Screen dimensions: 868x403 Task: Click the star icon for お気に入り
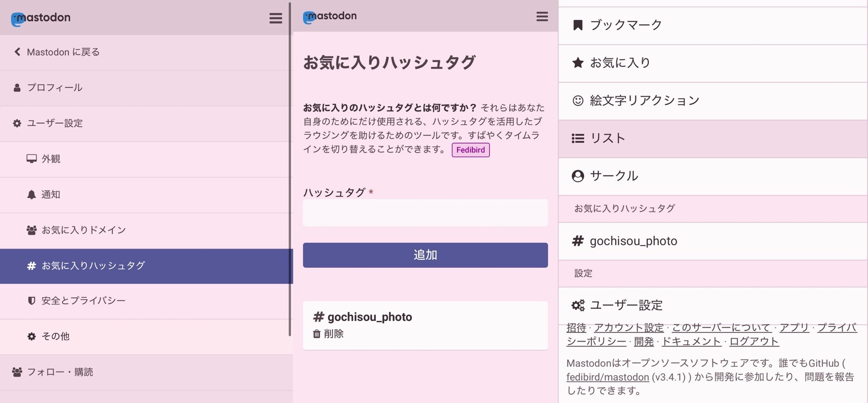577,63
